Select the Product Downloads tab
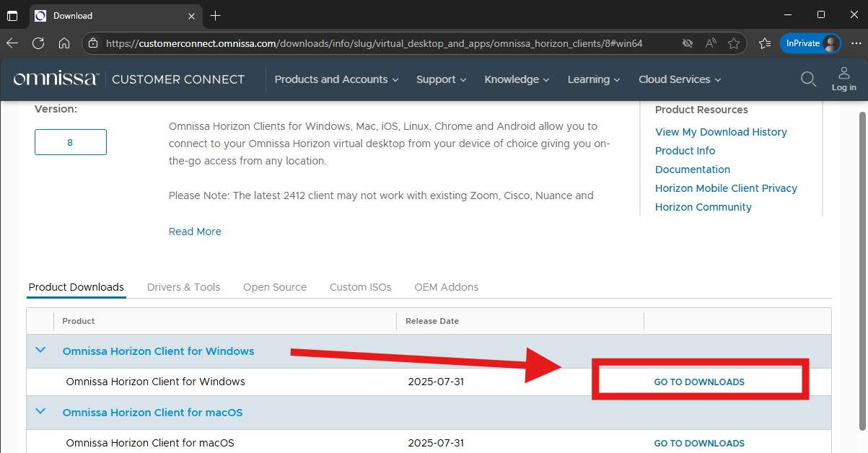The height and width of the screenshot is (453, 868). 76,287
